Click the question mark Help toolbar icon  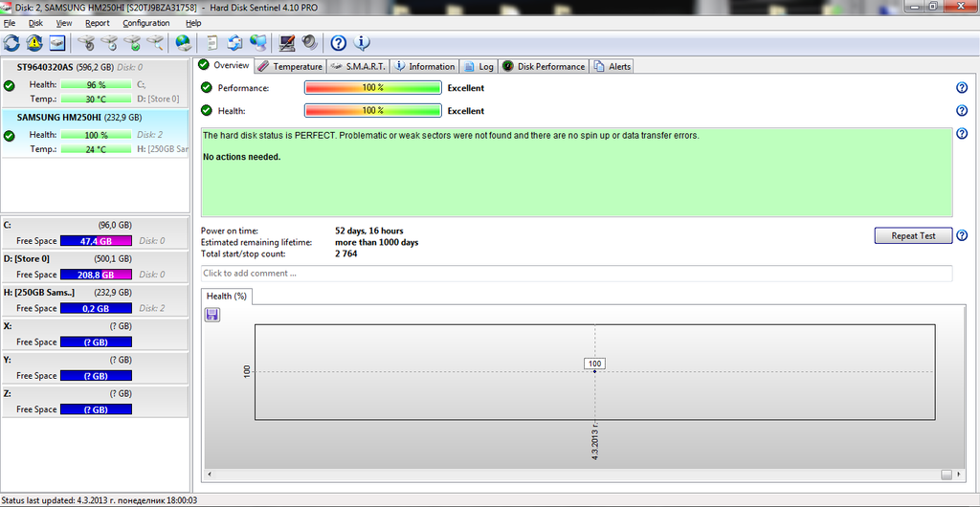pos(338,42)
